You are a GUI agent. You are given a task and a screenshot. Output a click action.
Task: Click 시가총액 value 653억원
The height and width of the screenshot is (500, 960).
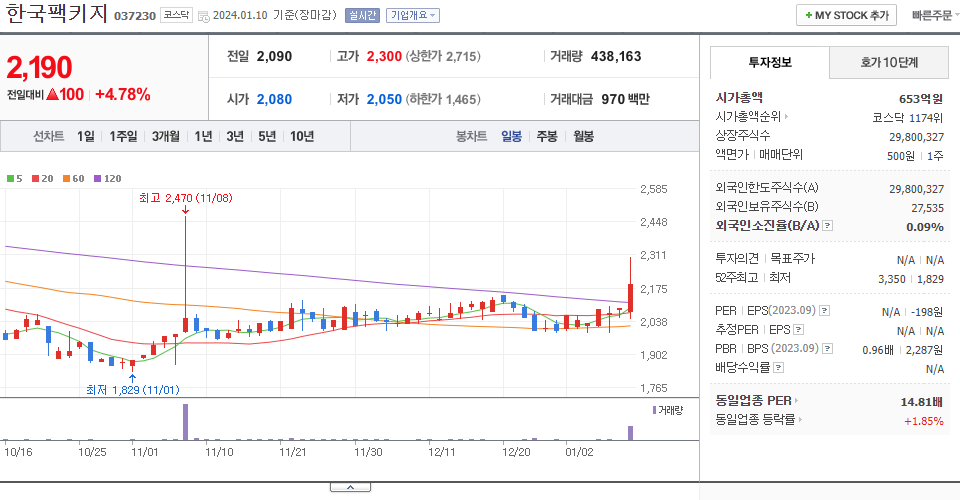point(921,99)
